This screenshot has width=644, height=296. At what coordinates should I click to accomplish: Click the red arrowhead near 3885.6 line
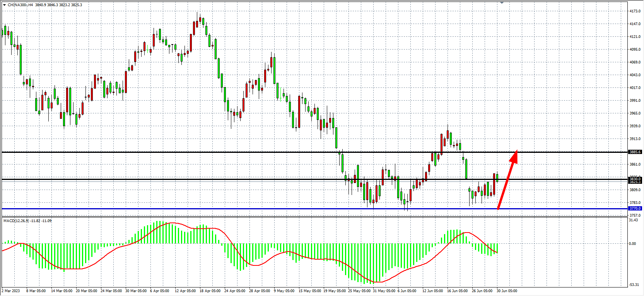(x=514, y=156)
